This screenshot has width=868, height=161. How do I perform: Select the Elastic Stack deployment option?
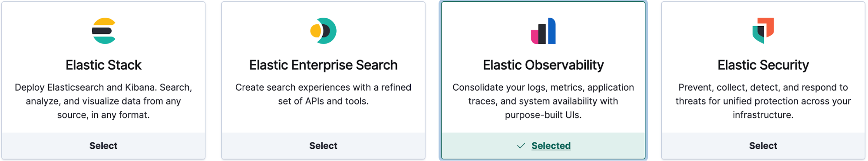pyautogui.click(x=103, y=146)
